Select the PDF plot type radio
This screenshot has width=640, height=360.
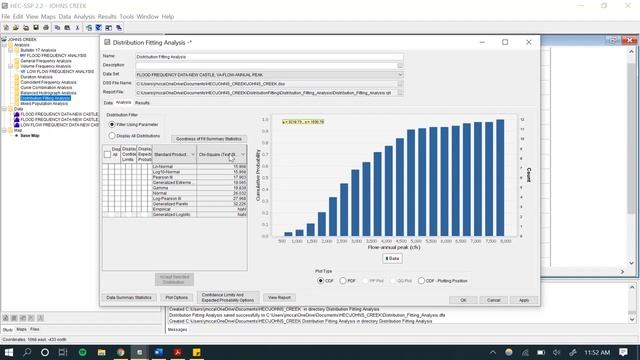[x=343, y=281]
